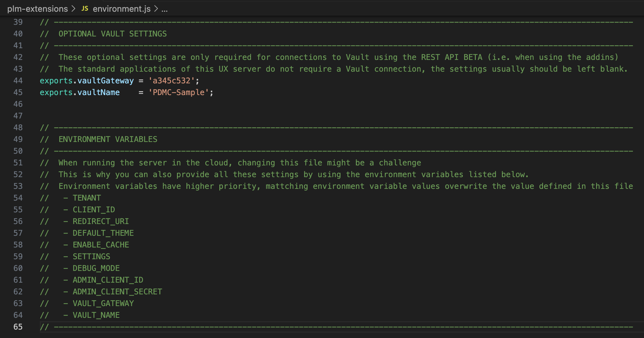Open the environment.js breadcrumb item

pos(122,9)
